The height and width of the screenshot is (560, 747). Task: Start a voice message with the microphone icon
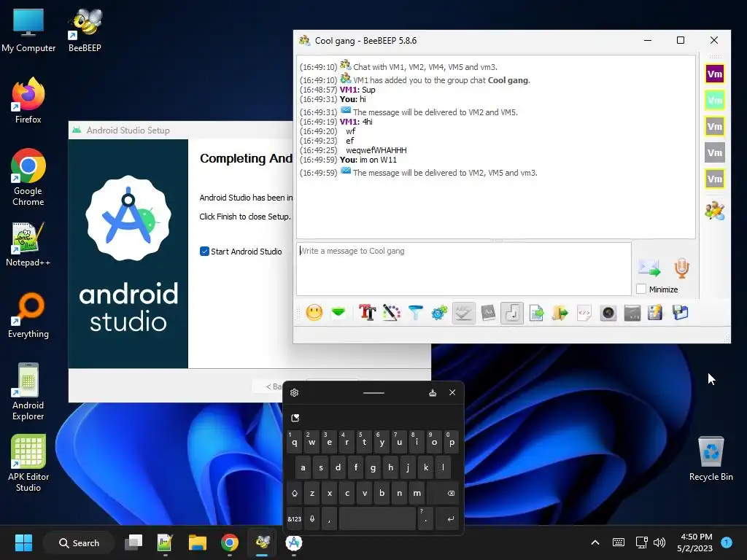coord(682,268)
